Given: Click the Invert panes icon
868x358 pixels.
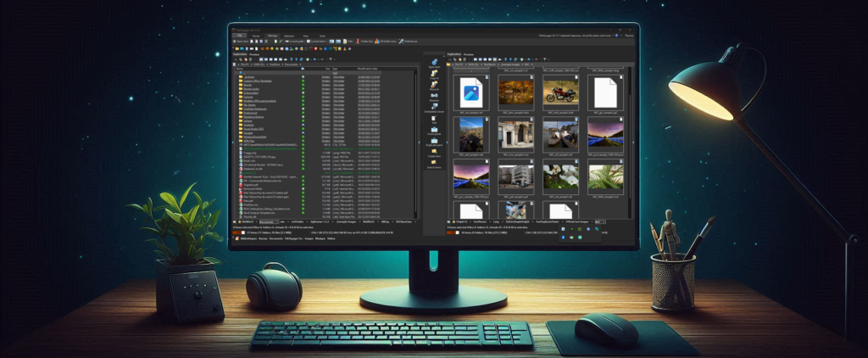Looking at the screenshot, I should (x=434, y=129).
